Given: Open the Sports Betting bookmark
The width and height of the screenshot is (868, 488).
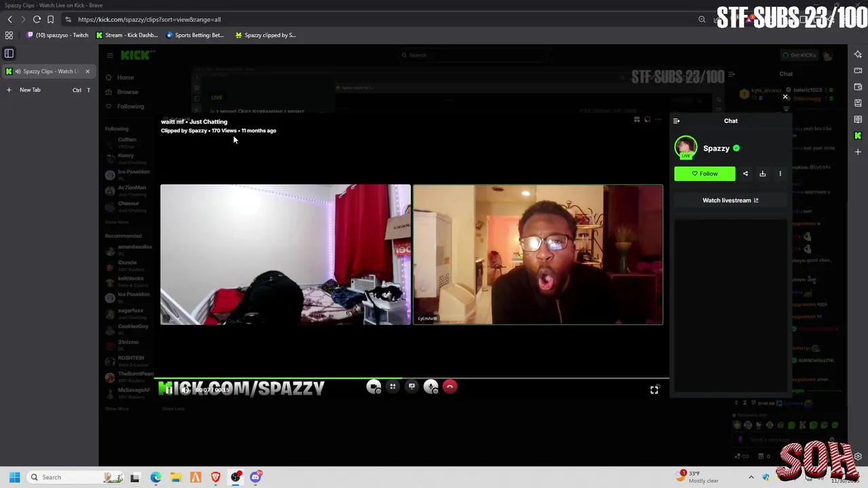Looking at the screenshot, I should pyautogui.click(x=195, y=35).
